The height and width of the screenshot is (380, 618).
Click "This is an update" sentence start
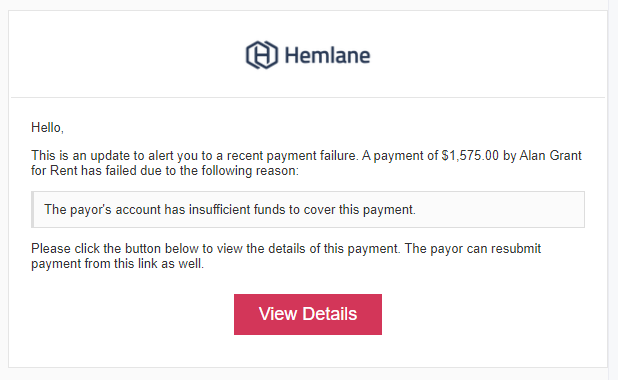click(71, 155)
